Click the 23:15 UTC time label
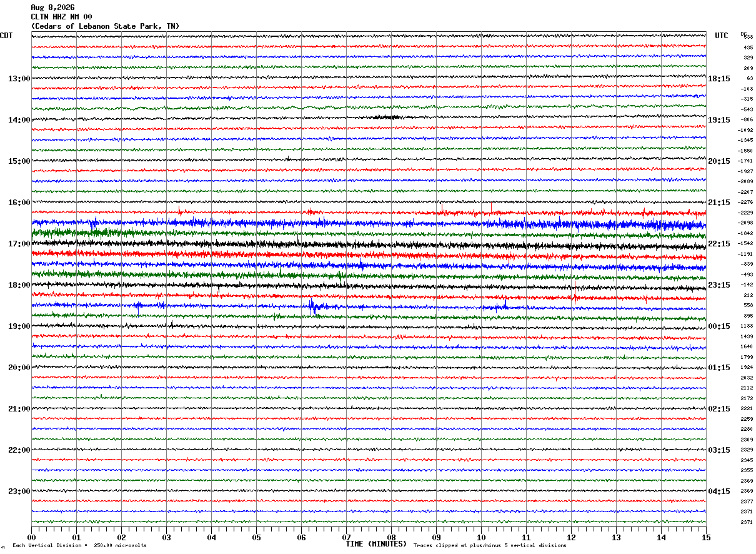Image resolution: width=756 pixels, height=554 pixels. point(719,285)
